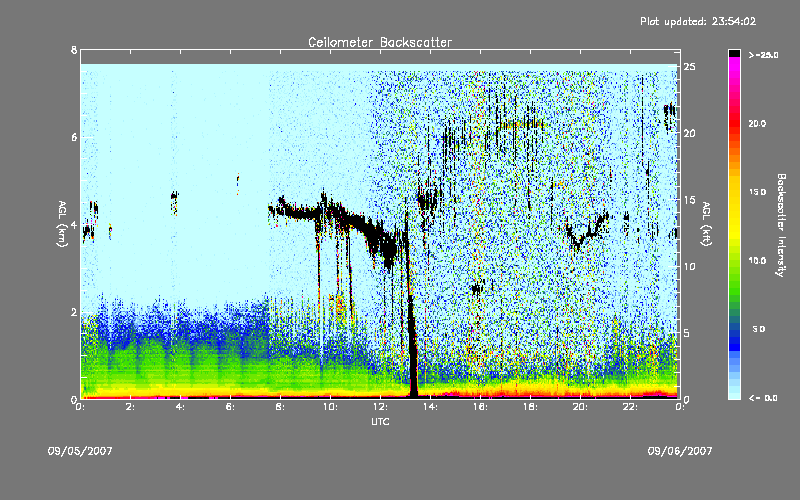
Task: Click the "15.0" colorbar label
Action: click(757, 192)
